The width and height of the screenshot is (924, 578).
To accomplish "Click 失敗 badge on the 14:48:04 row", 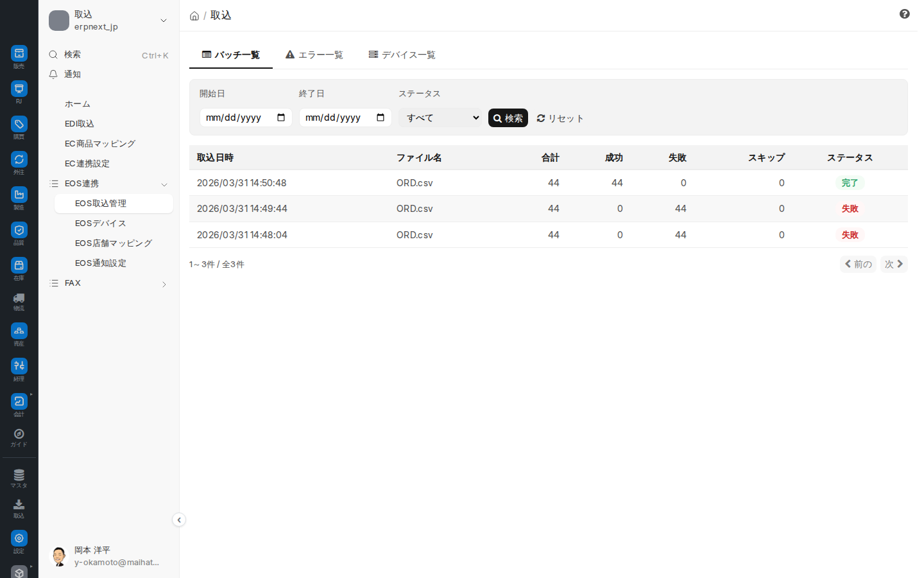I will (850, 235).
